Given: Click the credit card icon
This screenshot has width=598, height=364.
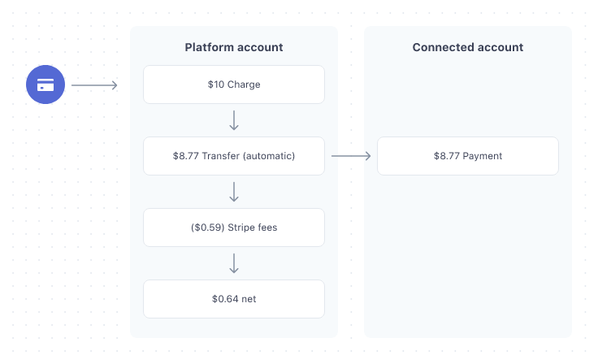Looking at the screenshot, I should click(x=45, y=84).
